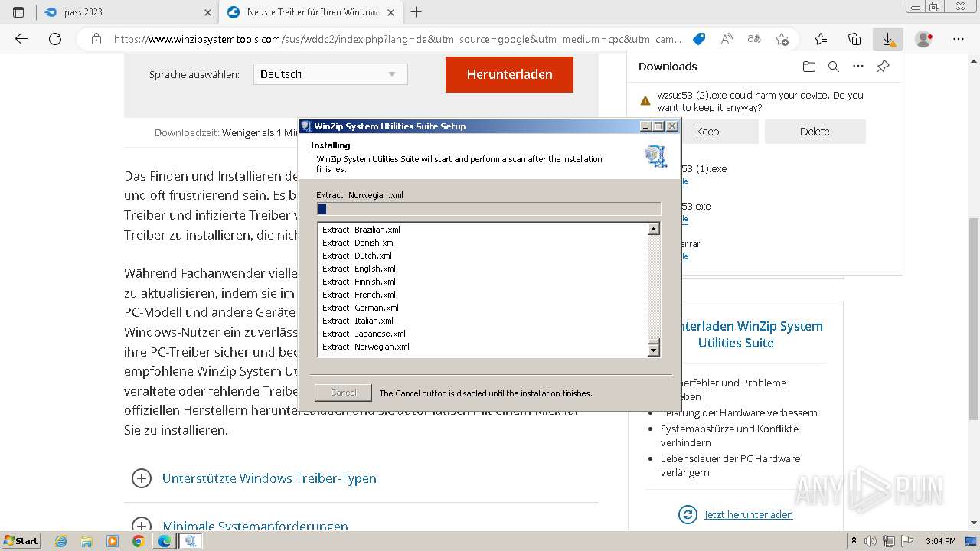Delete the wzsus53 (2).exe download
The image size is (980, 551).
[815, 132]
